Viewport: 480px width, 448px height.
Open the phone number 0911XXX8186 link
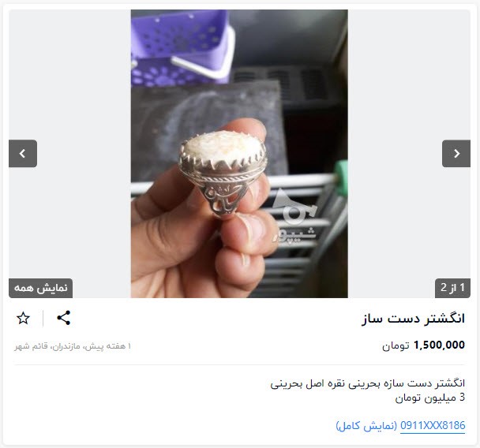pos(433,425)
